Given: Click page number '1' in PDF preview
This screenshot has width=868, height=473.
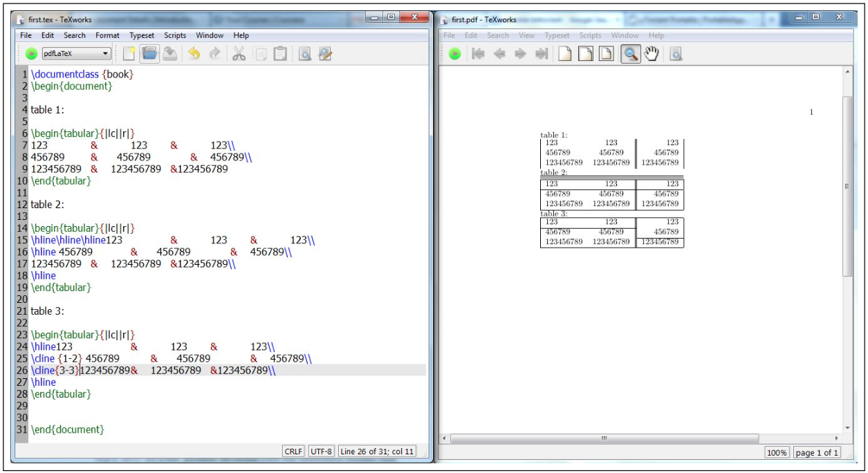Looking at the screenshot, I should (811, 112).
